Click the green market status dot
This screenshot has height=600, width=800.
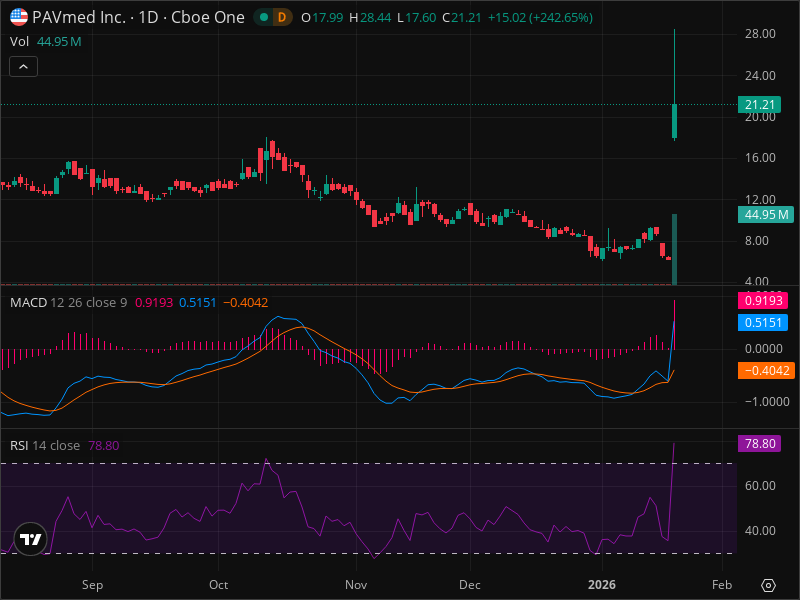click(x=264, y=17)
